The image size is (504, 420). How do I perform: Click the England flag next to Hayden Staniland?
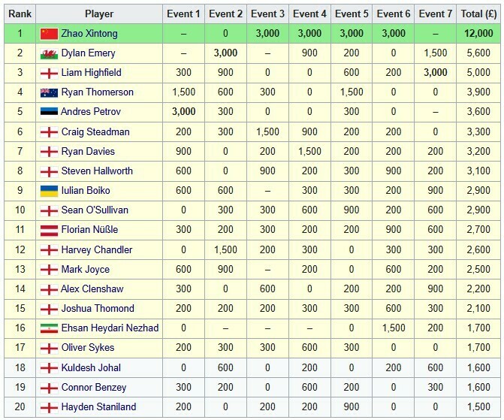(x=49, y=407)
